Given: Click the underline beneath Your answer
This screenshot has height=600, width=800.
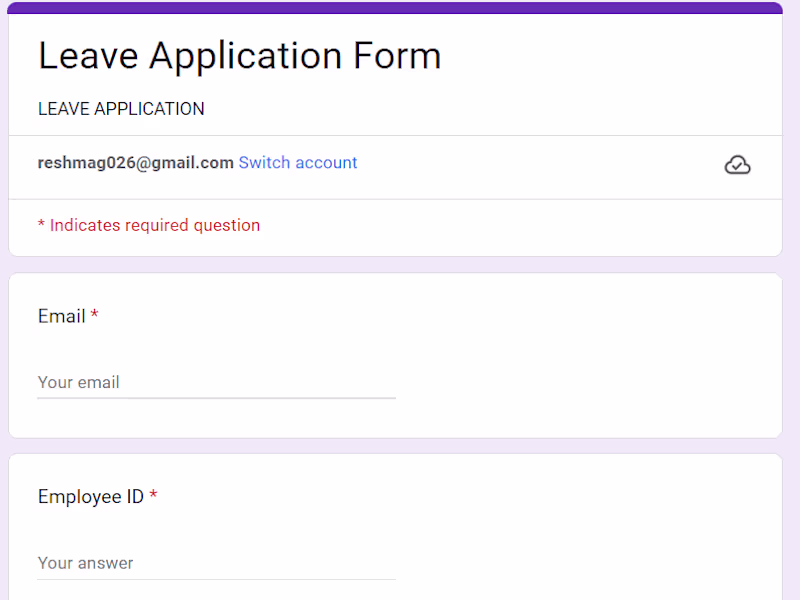Looking at the screenshot, I should tap(216, 579).
